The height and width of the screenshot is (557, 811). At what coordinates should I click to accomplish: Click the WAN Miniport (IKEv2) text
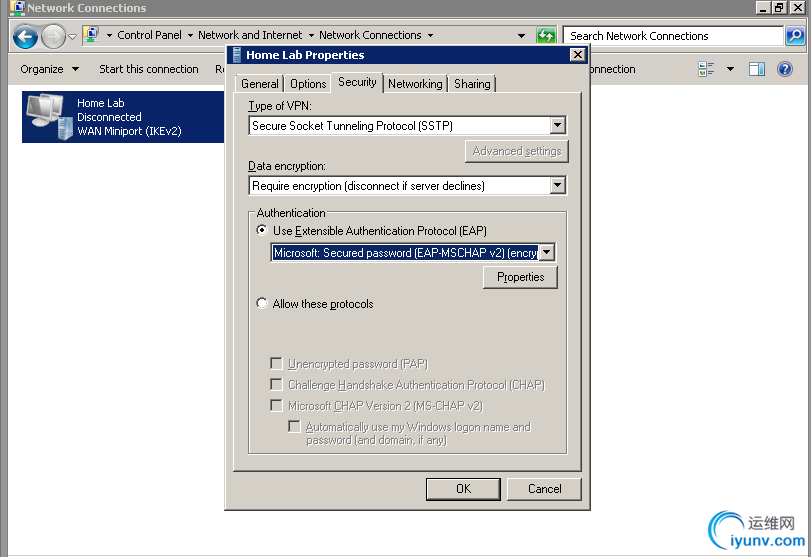(129, 131)
